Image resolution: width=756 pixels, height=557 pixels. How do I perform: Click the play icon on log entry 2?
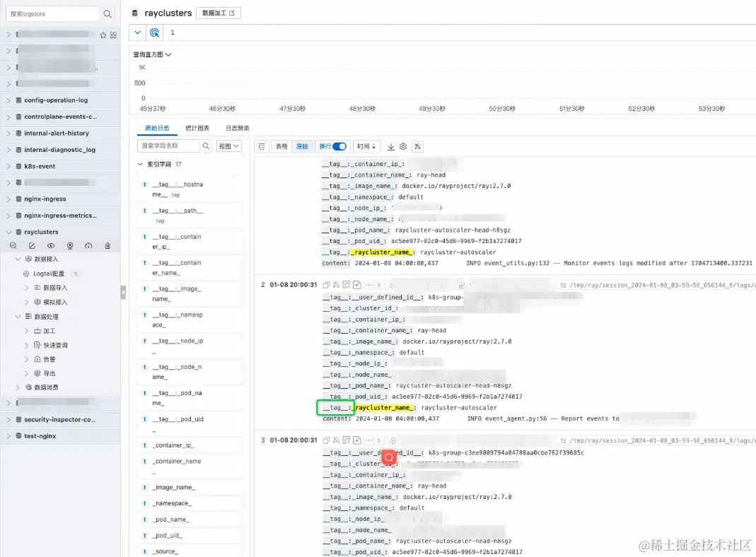pyautogui.click(x=357, y=285)
